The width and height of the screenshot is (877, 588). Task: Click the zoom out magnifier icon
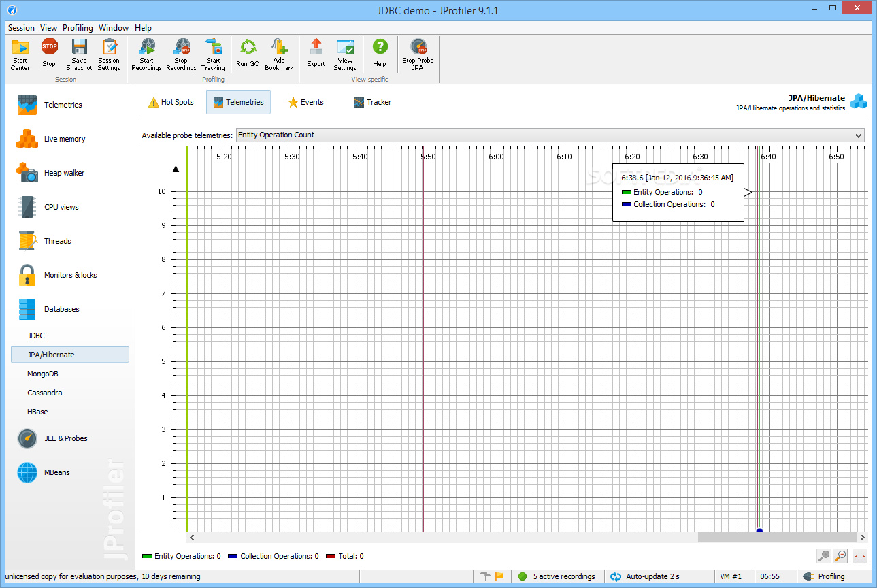(841, 556)
